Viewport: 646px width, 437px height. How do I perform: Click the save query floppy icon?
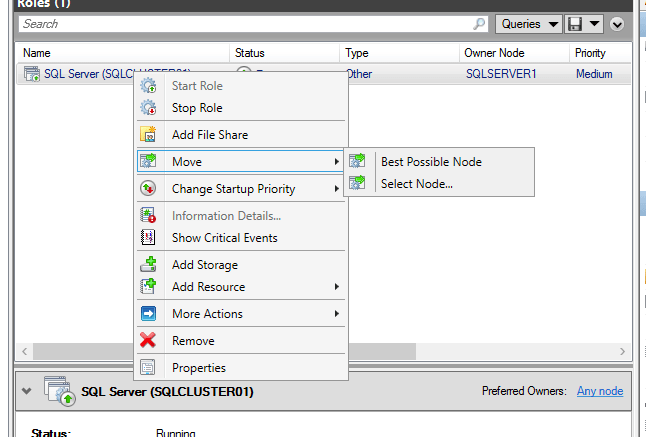click(575, 24)
